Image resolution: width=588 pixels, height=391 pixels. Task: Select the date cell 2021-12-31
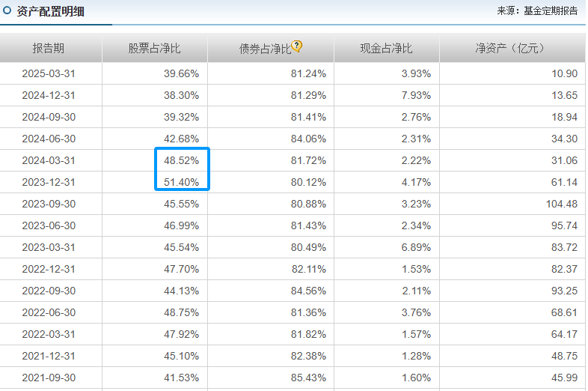pyautogui.click(x=49, y=356)
